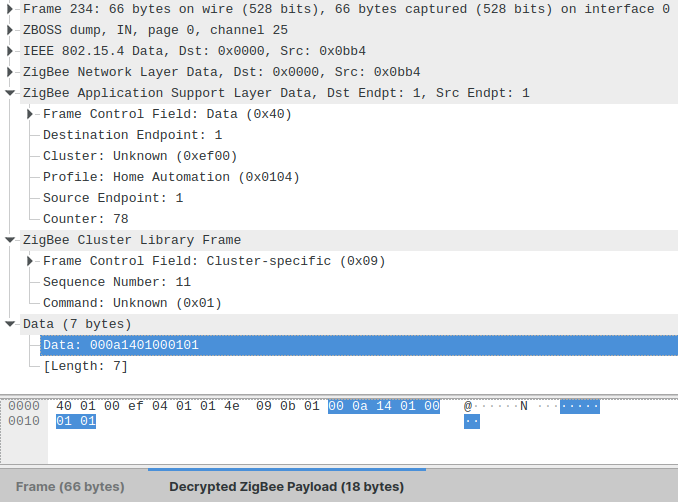
Task: Select Destination Endpoint: 1 field
Action: point(132,135)
